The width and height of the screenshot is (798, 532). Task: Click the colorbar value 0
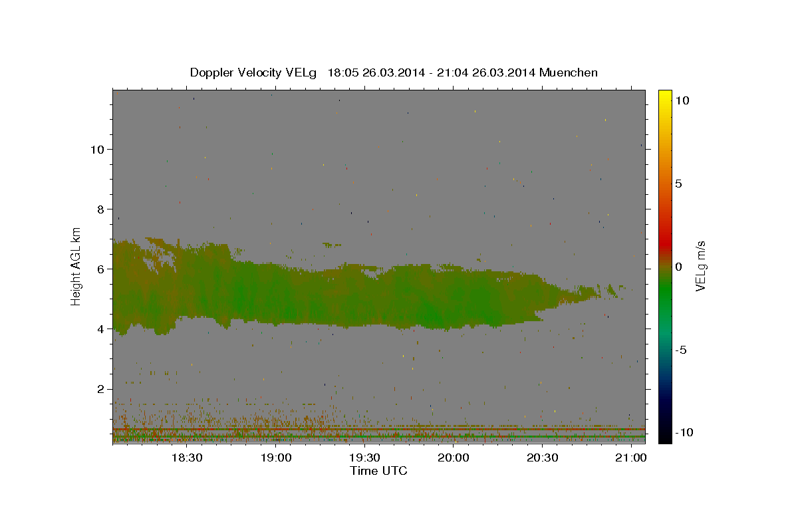(x=678, y=267)
